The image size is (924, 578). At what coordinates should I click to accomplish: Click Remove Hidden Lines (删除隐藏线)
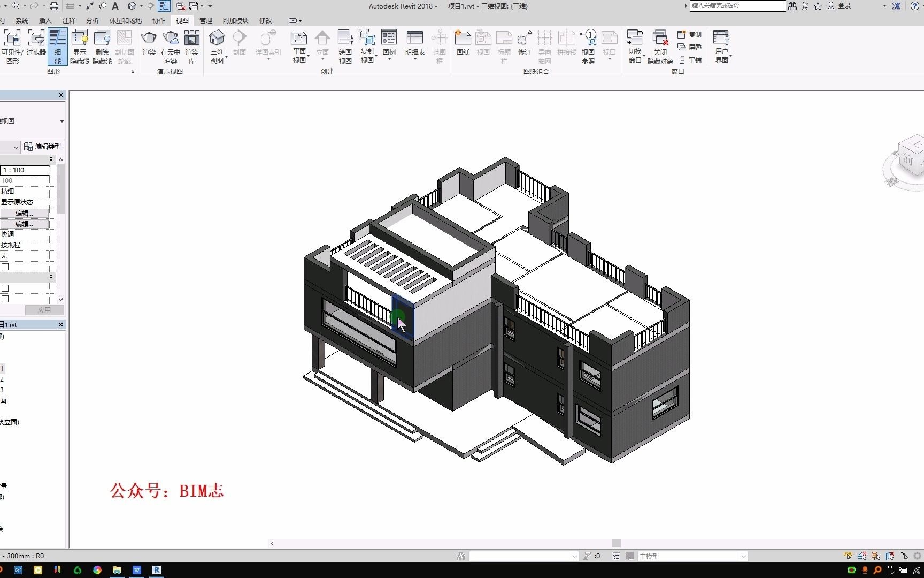tap(102, 47)
